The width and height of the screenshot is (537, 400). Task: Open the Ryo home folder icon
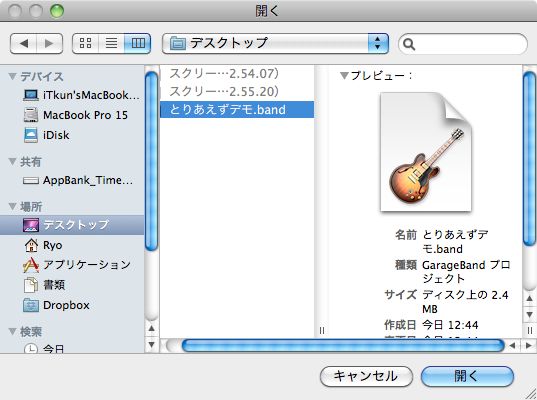coord(31,245)
